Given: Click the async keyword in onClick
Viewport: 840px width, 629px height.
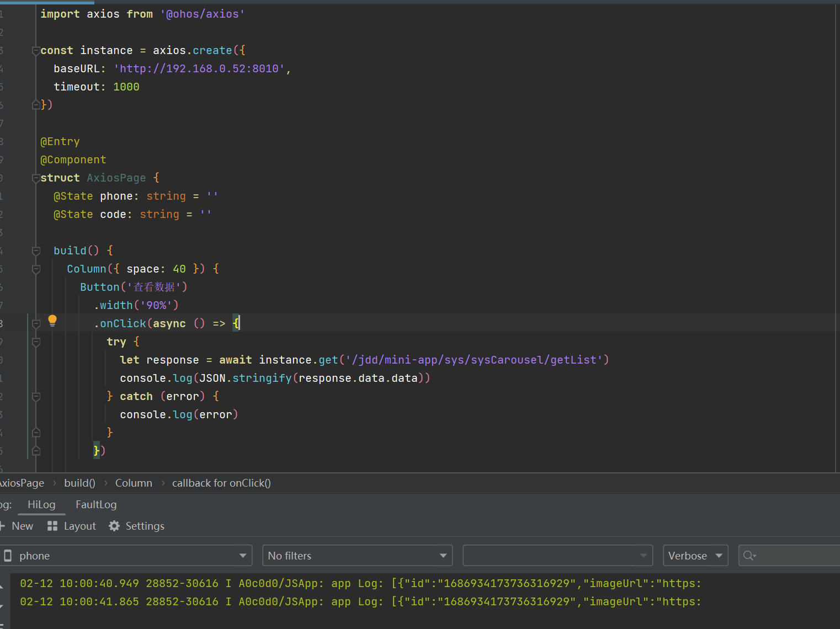Looking at the screenshot, I should pos(169,323).
